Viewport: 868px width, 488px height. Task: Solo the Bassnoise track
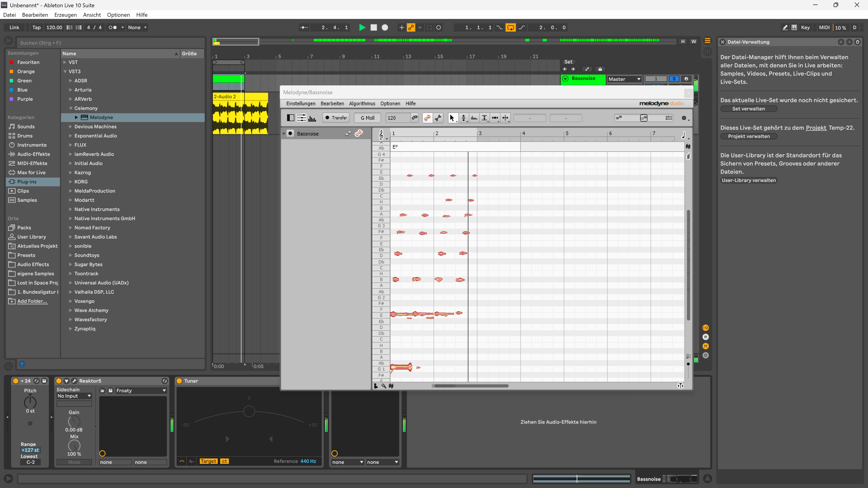(x=674, y=79)
